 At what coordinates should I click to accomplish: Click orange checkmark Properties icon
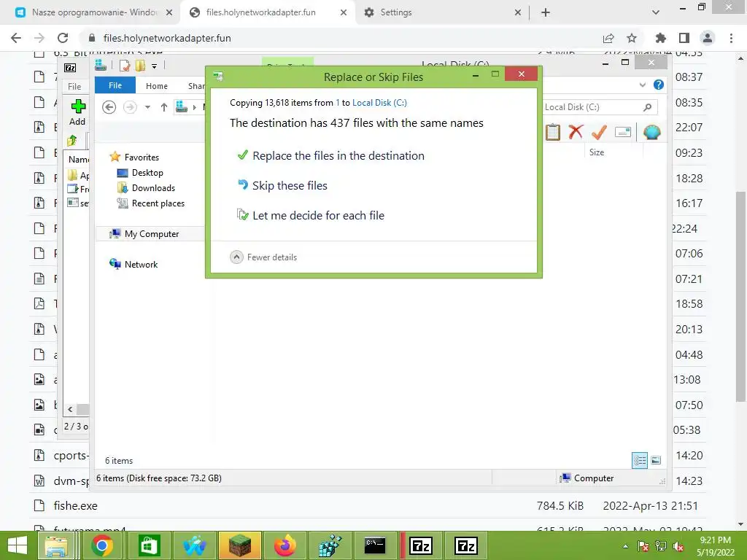pos(599,132)
